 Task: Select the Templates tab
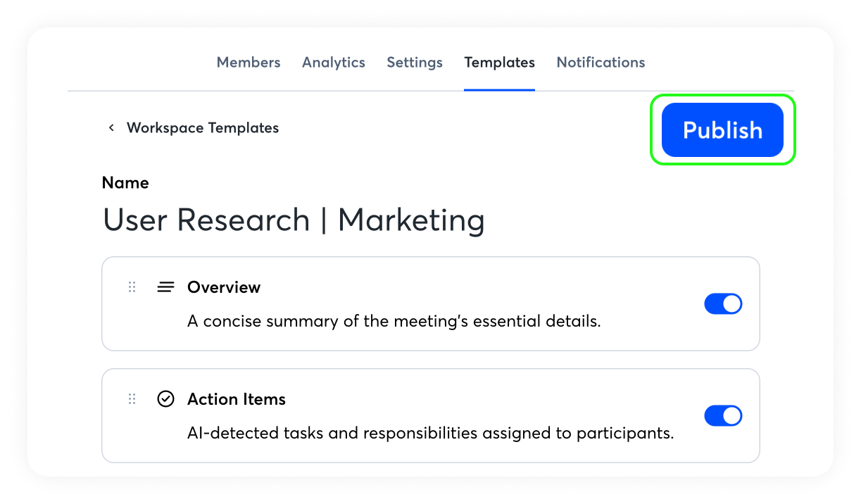(499, 63)
